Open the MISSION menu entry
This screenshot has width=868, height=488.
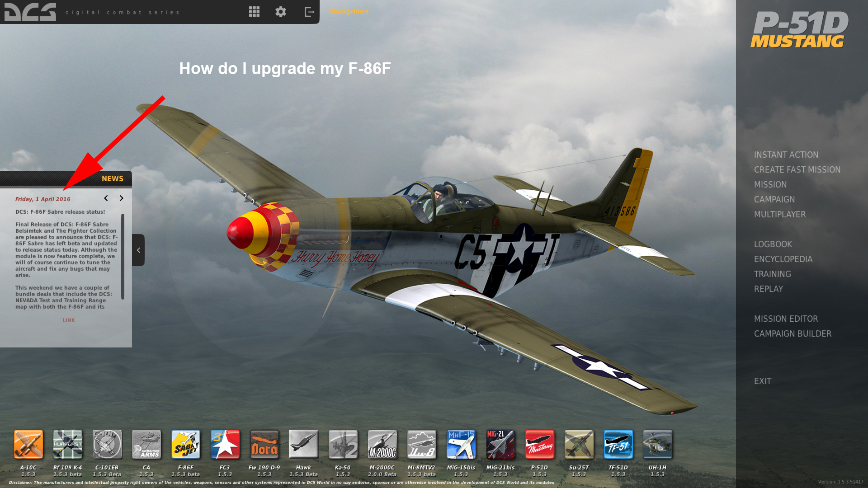coord(770,184)
